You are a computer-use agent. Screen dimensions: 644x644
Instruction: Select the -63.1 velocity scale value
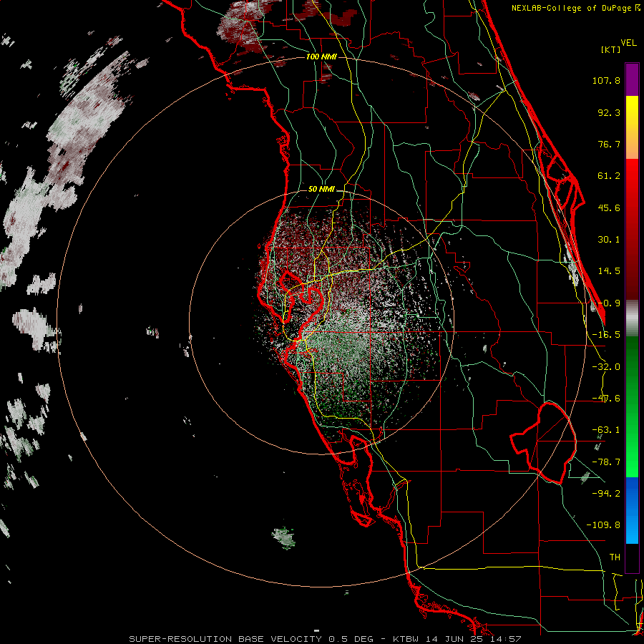tap(606, 430)
